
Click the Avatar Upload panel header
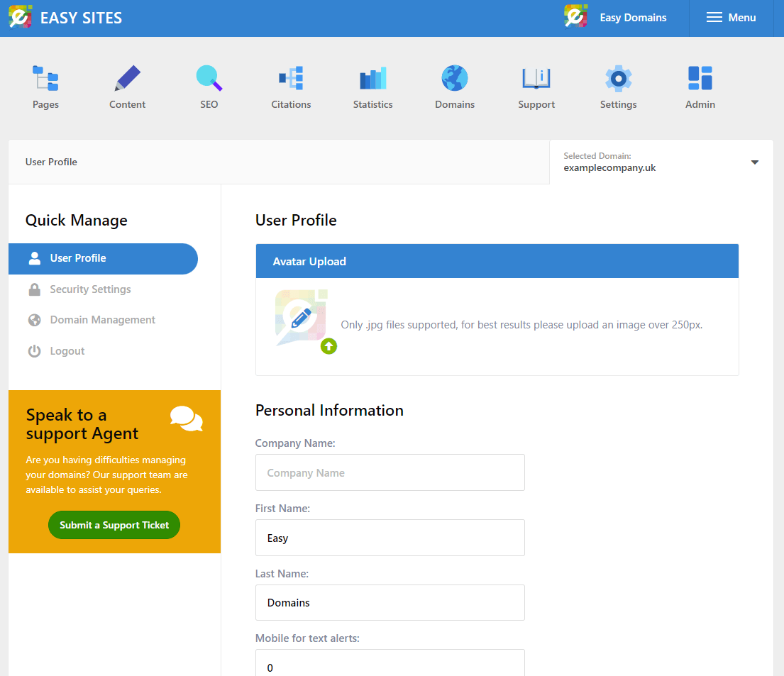[x=497, y=261]
